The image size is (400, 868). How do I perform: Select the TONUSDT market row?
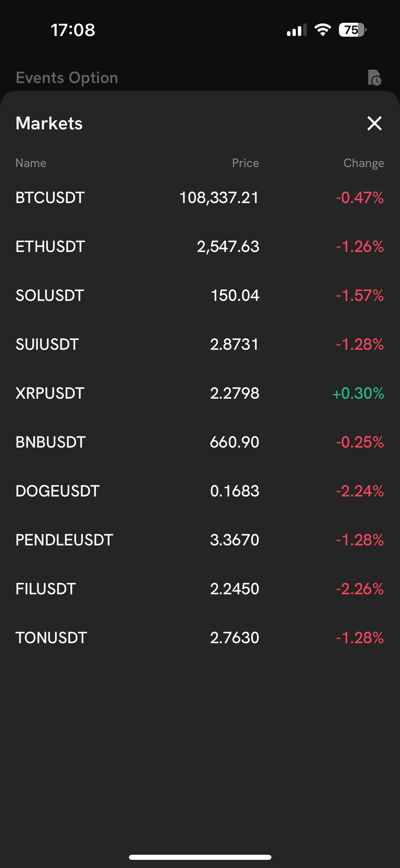click(x=200, y=638)
